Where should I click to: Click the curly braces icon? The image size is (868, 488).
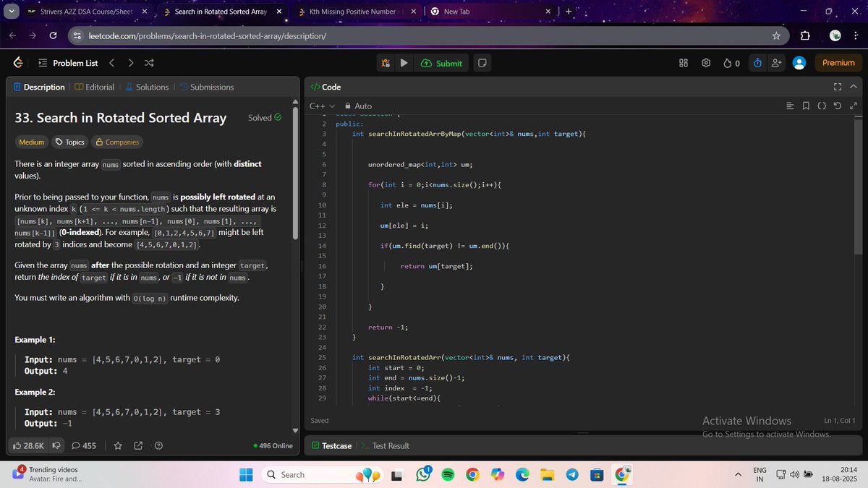click(x=822, y=106)
